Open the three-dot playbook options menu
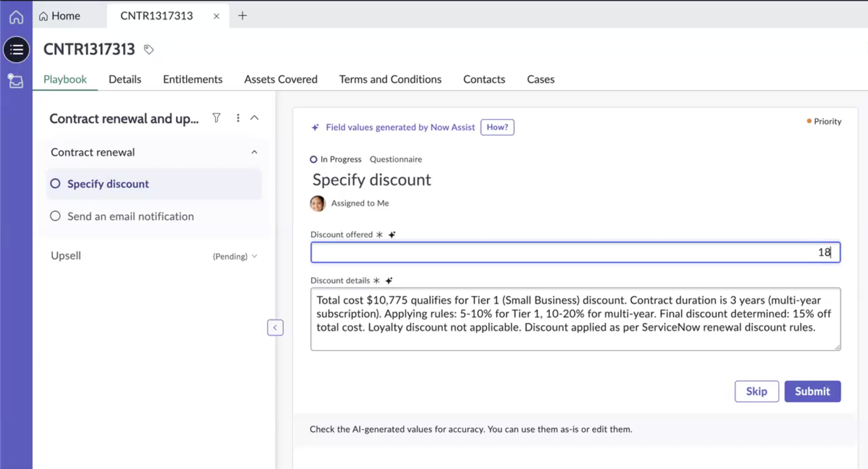Image resolution: width=868 pixels, height=469 pixels. pos(238,118)
